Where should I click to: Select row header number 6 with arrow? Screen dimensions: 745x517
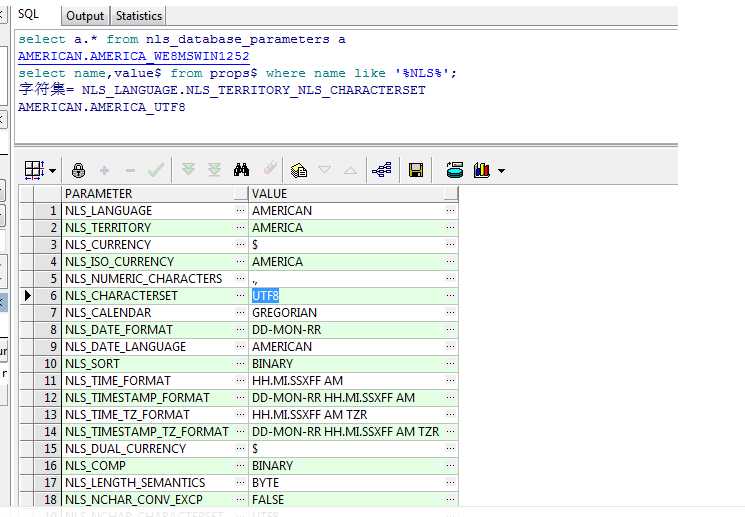click(47, 296)
